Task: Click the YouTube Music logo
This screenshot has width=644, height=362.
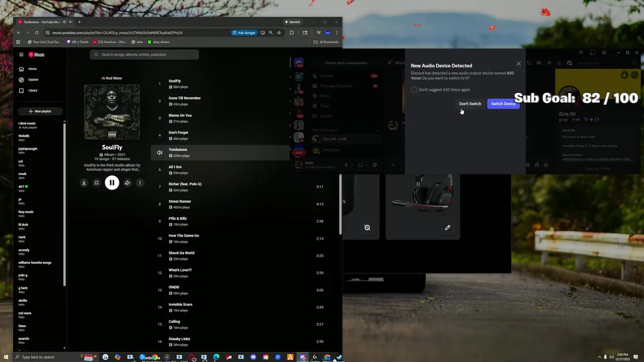Action: [x=36, y=55]
